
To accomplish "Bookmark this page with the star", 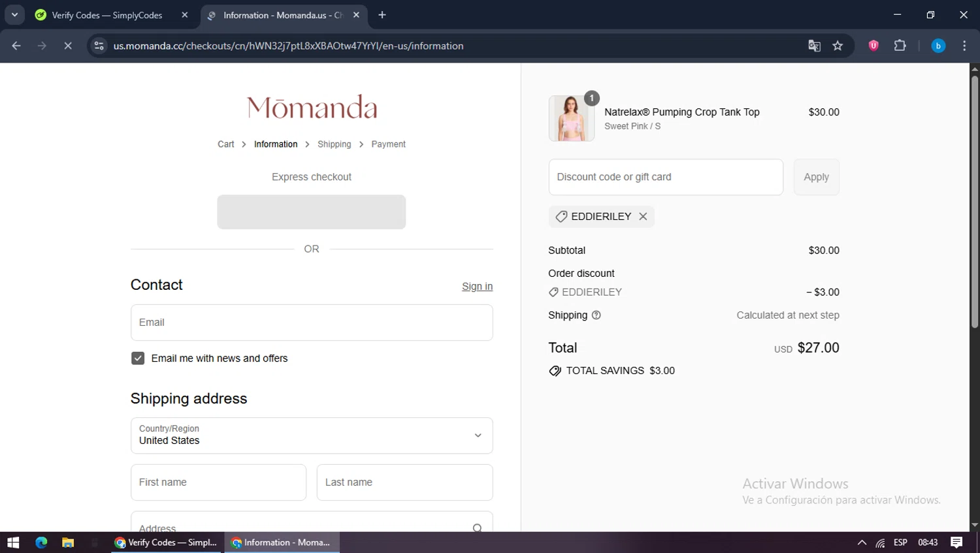I will click(x=838, y=46).
